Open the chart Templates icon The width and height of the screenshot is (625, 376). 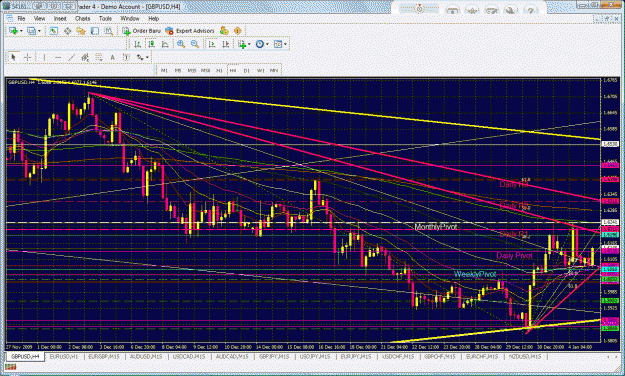278,44
